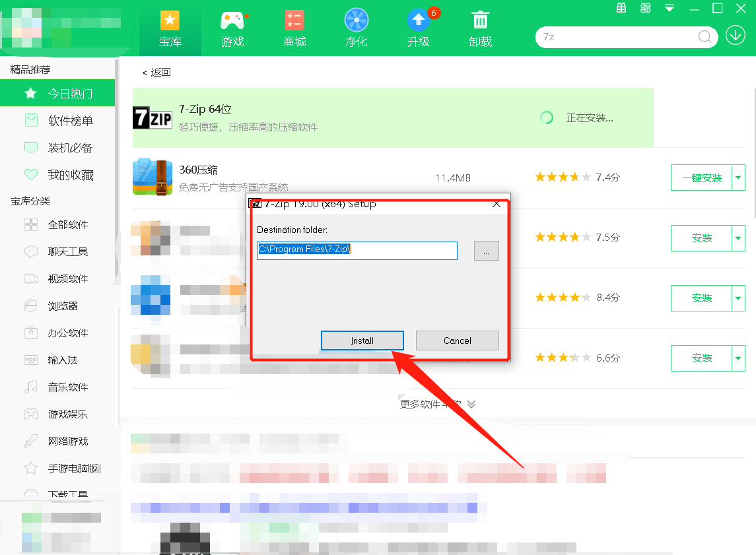Viewport: 756px width, 555px height.
Task: Click Cancel in the 7-Zip setup dialog
Action: (x=457, y=341)
